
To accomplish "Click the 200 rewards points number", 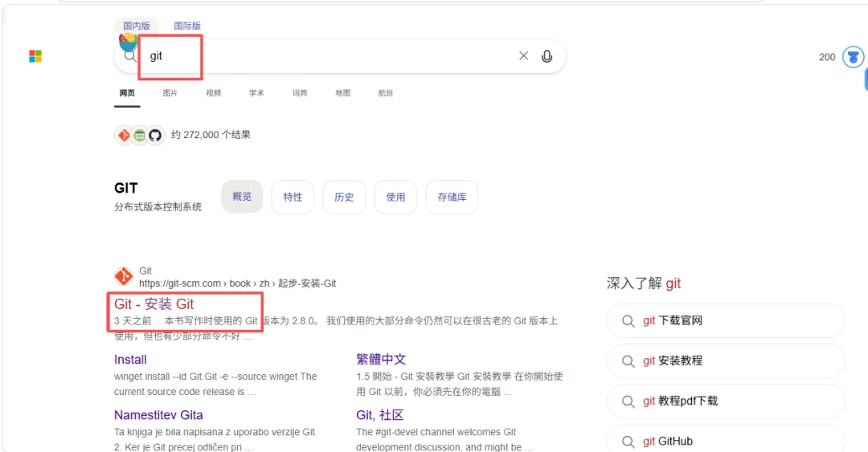I will [x=827, y=57].
